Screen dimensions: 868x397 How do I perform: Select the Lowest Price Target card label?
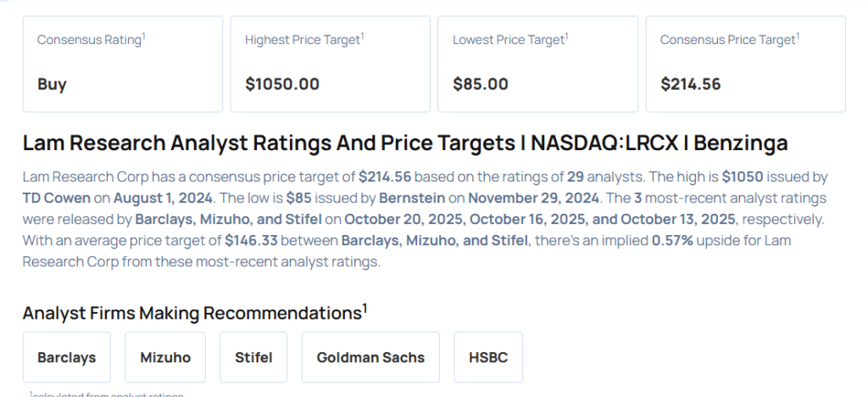pos(510,40)
